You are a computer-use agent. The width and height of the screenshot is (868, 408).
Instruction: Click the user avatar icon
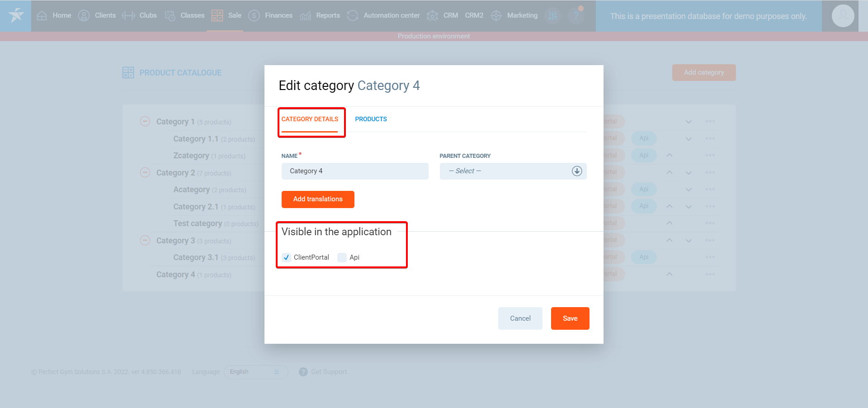(843, 16)
